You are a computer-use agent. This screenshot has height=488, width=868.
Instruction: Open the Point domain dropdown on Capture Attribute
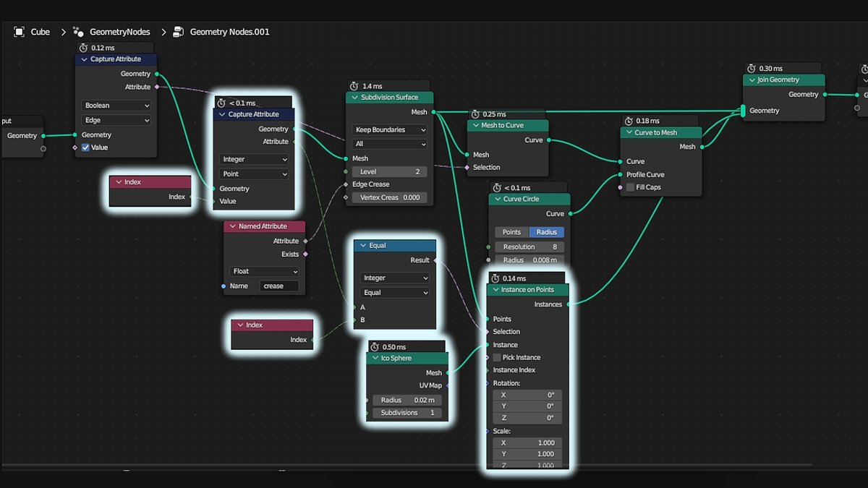[x=253, y=174]
